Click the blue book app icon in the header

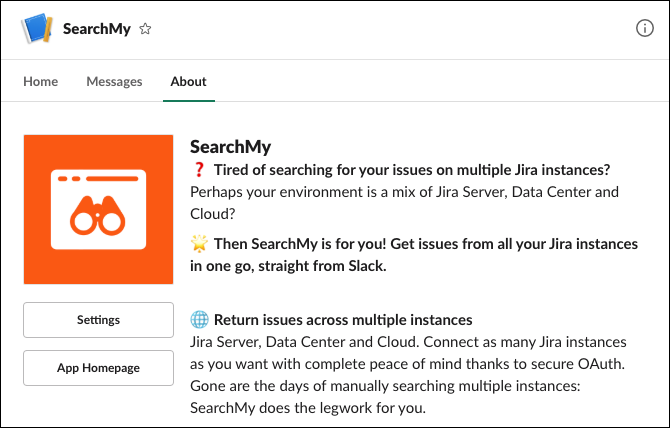pos(37,29)
